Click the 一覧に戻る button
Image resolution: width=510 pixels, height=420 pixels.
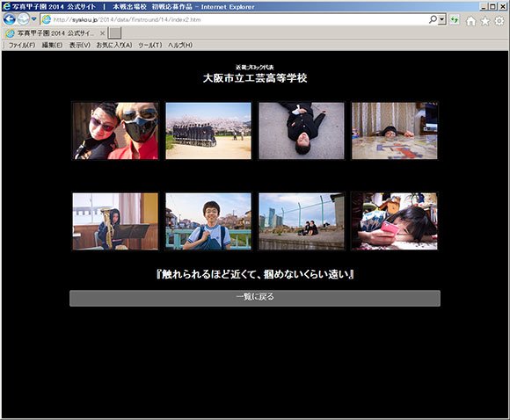pyautogui.click(x=255, y=298)
